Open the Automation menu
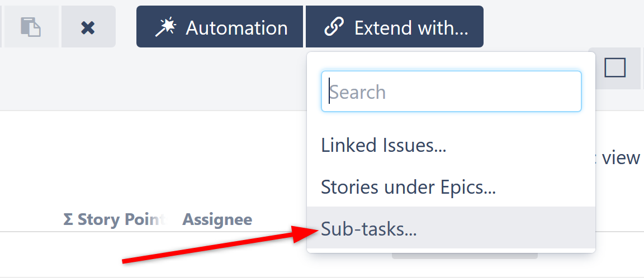 click(x=220, y=27)
